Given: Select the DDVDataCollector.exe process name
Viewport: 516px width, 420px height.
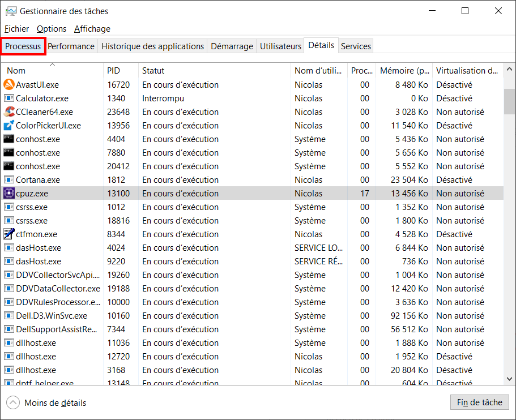Looking at the screenshot, I should 58,289.
